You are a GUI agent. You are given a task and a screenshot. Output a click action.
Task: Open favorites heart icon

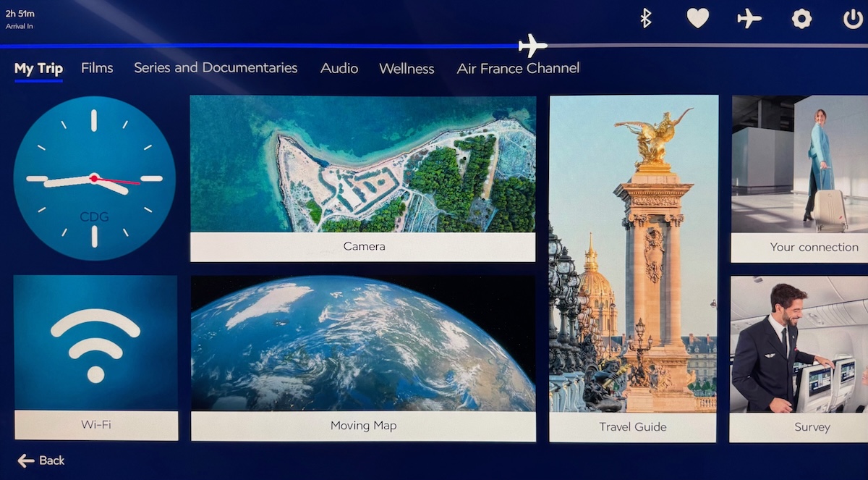tap(697, 18)
